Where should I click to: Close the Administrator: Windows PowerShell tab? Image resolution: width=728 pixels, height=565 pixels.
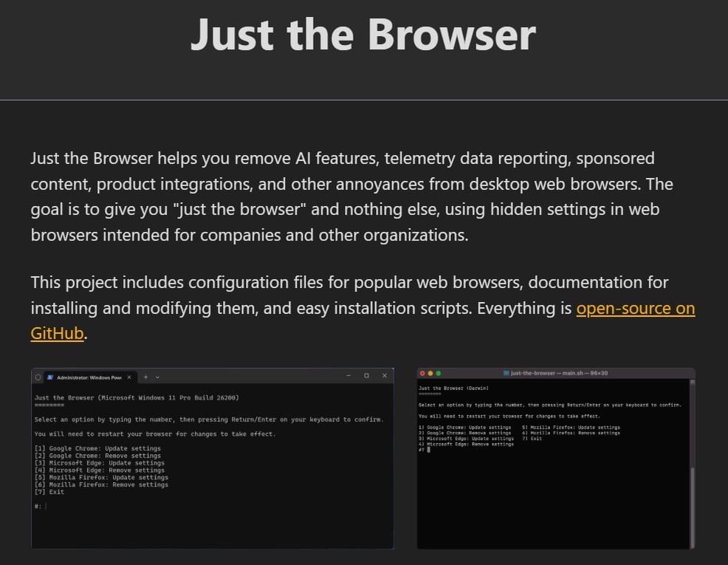[129, 377]
